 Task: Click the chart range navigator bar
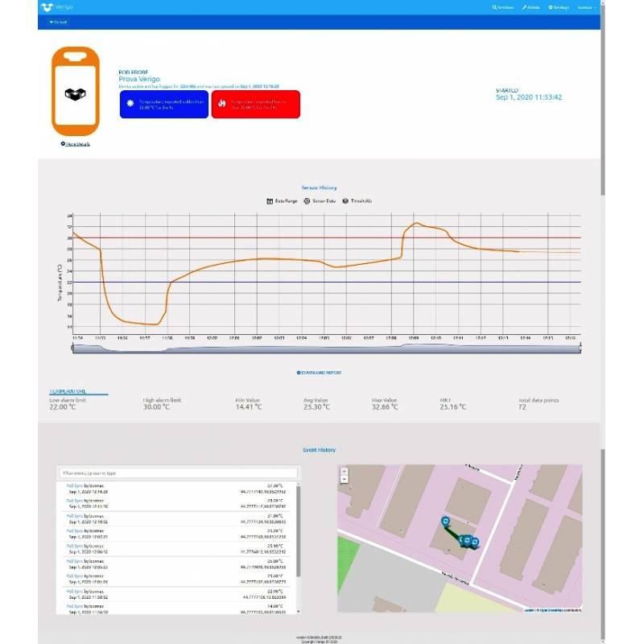(x=322, y=348)
